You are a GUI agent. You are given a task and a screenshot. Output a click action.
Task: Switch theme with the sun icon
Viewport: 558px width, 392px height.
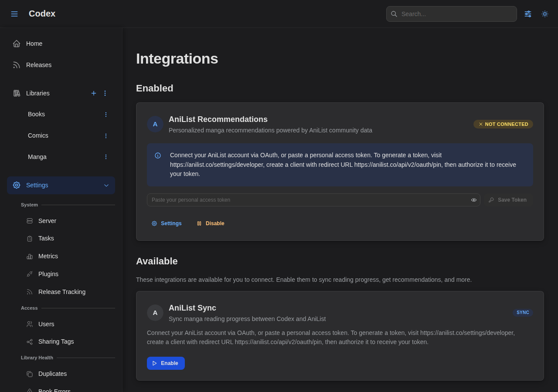[x=545, y=14]
